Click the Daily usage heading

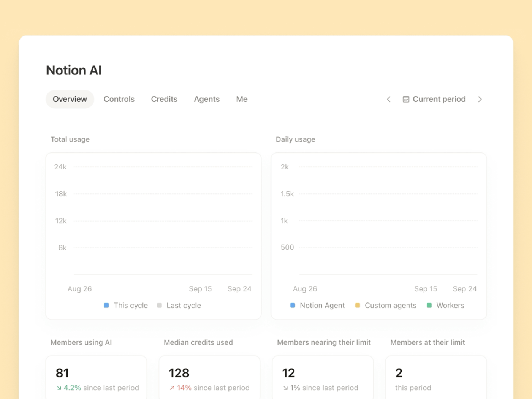click(x=296, y=139)
